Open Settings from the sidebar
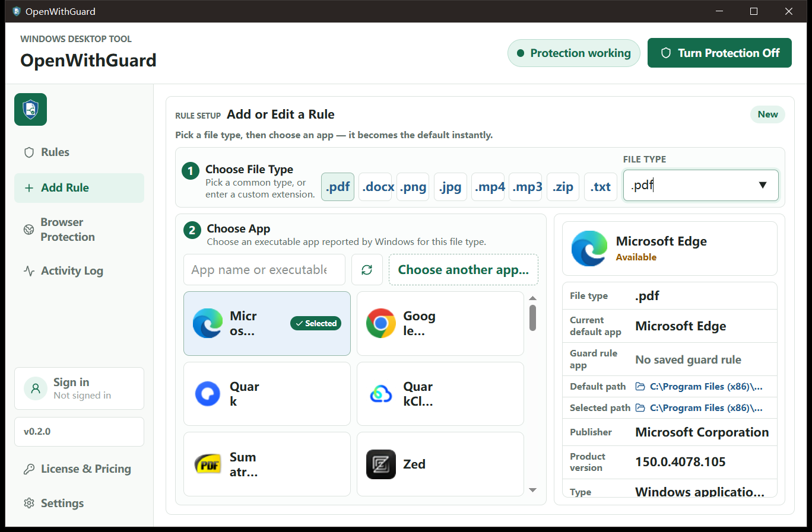812x532 pixels. point(79,504)
